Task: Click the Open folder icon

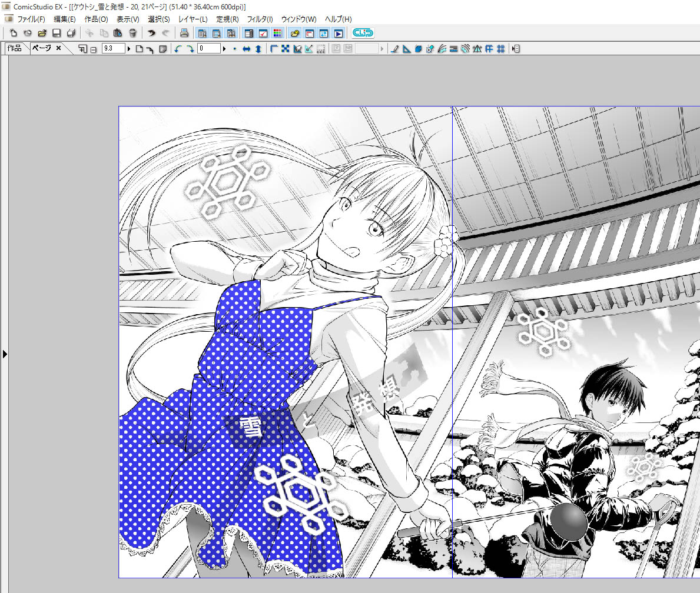Action: pos(42,33)
